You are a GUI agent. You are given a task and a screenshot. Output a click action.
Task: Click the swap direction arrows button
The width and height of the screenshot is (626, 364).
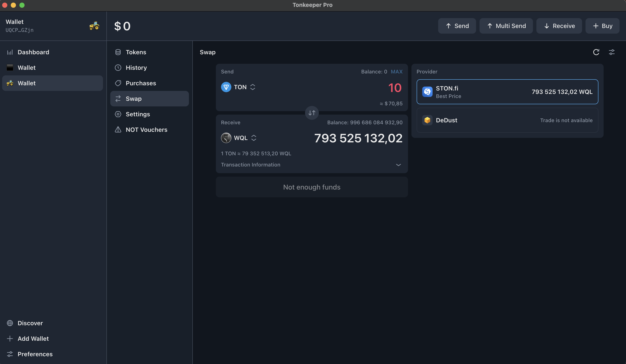[312, 113]
